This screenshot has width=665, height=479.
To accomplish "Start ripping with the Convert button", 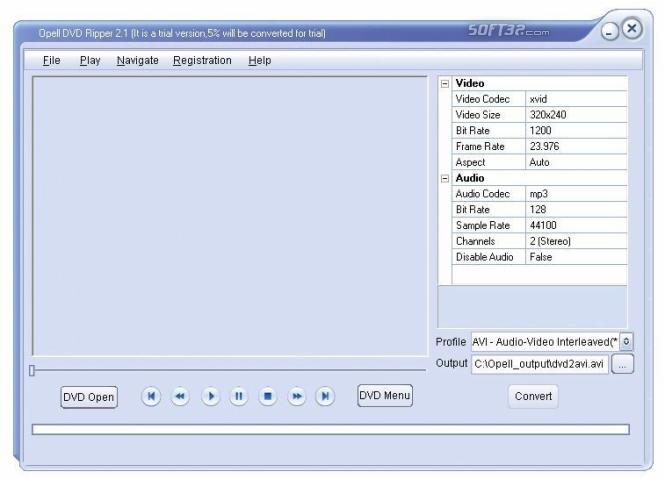I will [x=533, y=396].
